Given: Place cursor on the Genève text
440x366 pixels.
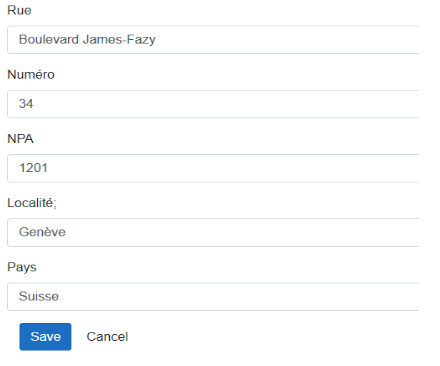Looking at the screenshot, I should tap(42, 232).
